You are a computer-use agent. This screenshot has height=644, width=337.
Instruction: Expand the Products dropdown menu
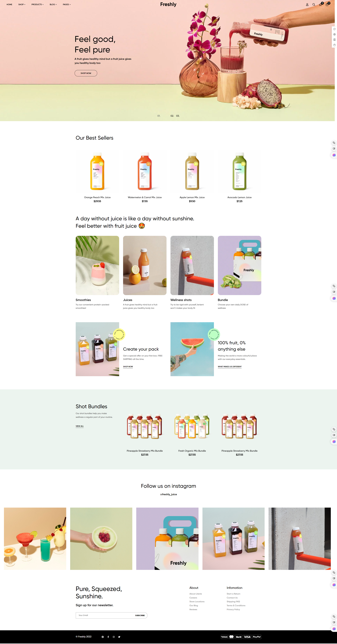click(38, 4)
